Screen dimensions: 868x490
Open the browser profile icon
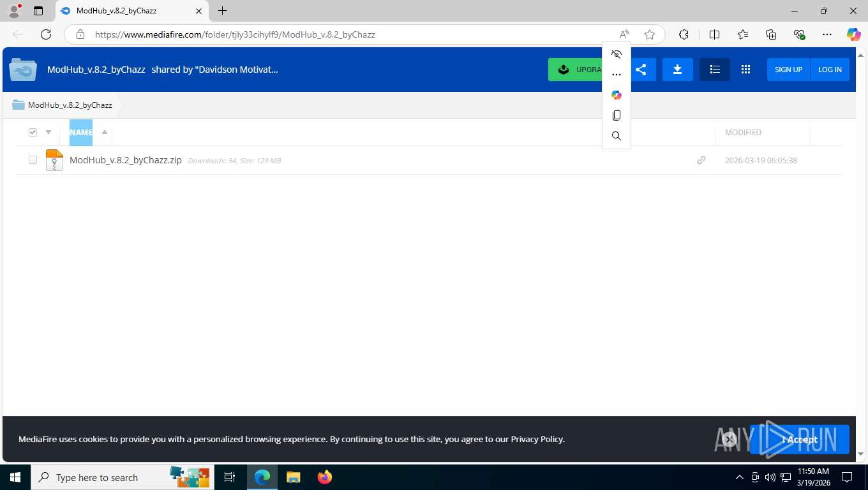click(x=14, y=11)
